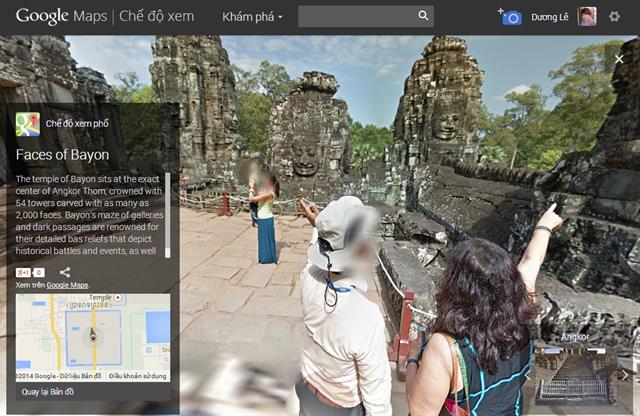Click the Google Maps pin icon in panel

28,124
